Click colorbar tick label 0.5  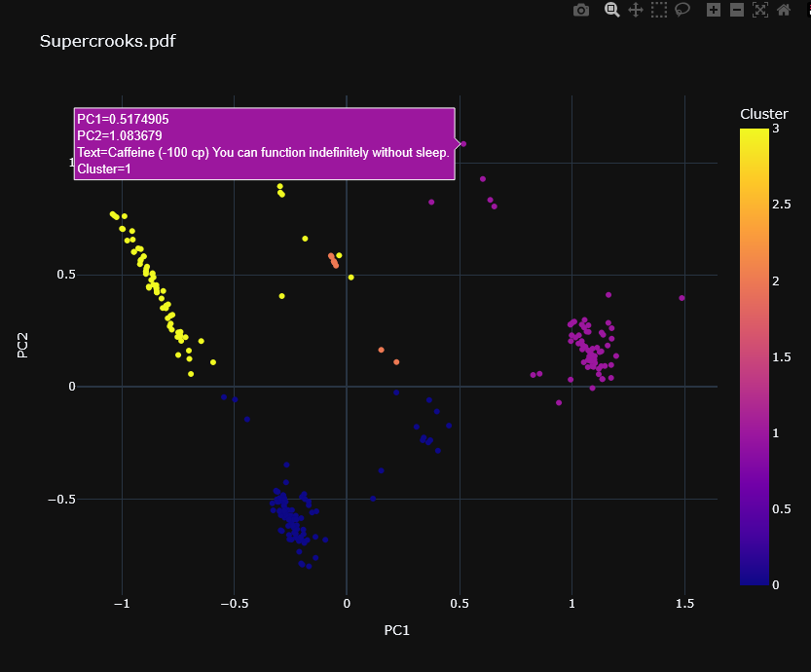pos(781,509)
